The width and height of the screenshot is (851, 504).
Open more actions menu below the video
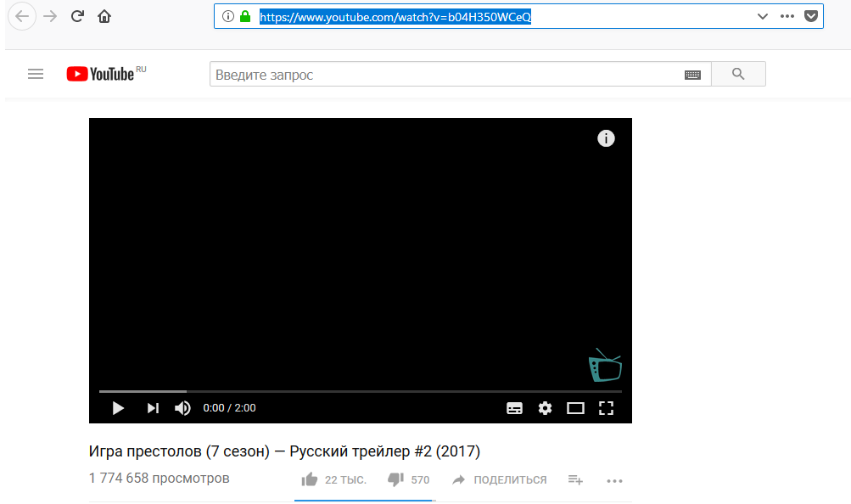click(614, 481)
